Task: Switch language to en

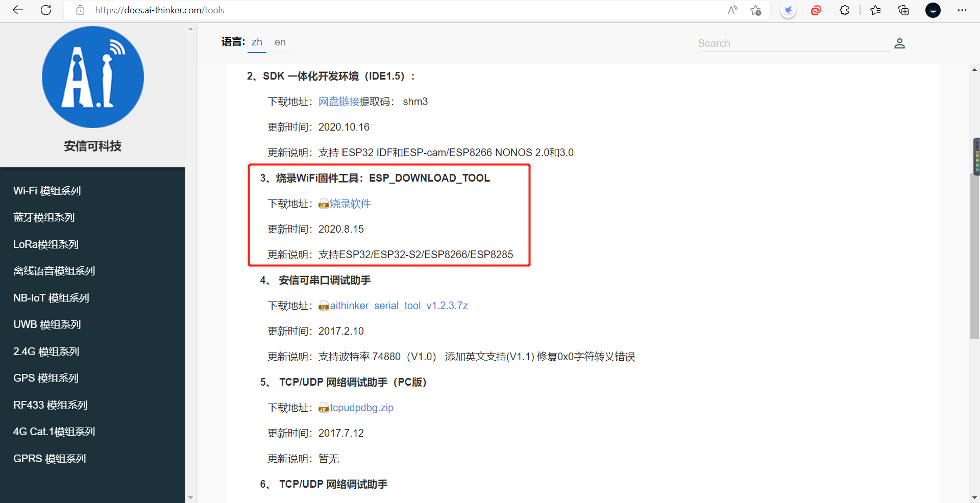Action: [280, 42]
